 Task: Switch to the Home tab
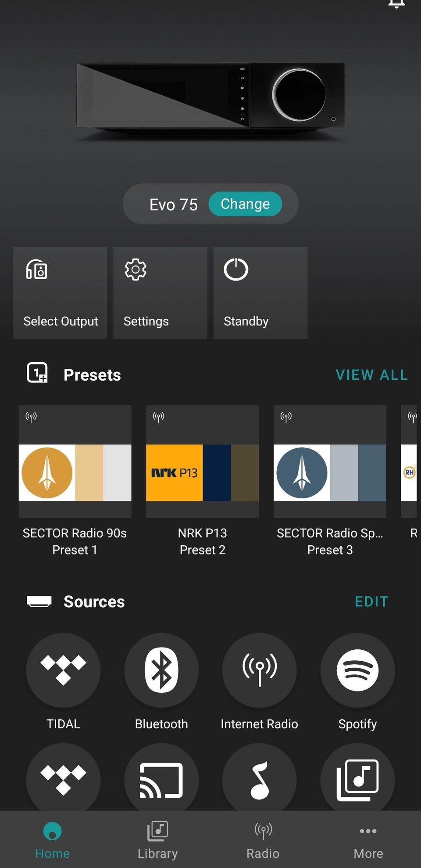click(53, 840)
